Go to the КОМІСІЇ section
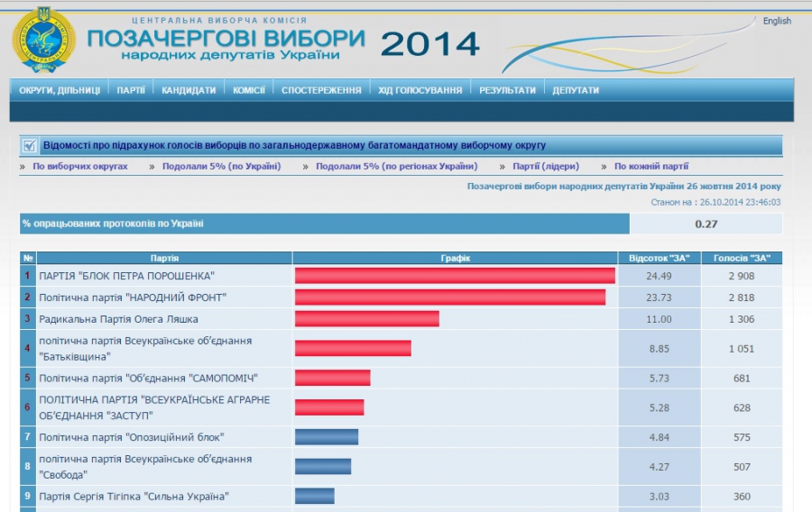The height and width of the screenshot is (512, 812). pyautogui.click(x=248, y=90)
